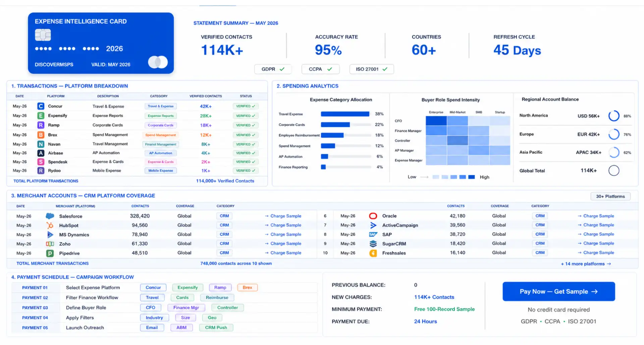Click the Navan platform icon
The height and width of the screenshot is (345, 644).
tap(41, 144)
